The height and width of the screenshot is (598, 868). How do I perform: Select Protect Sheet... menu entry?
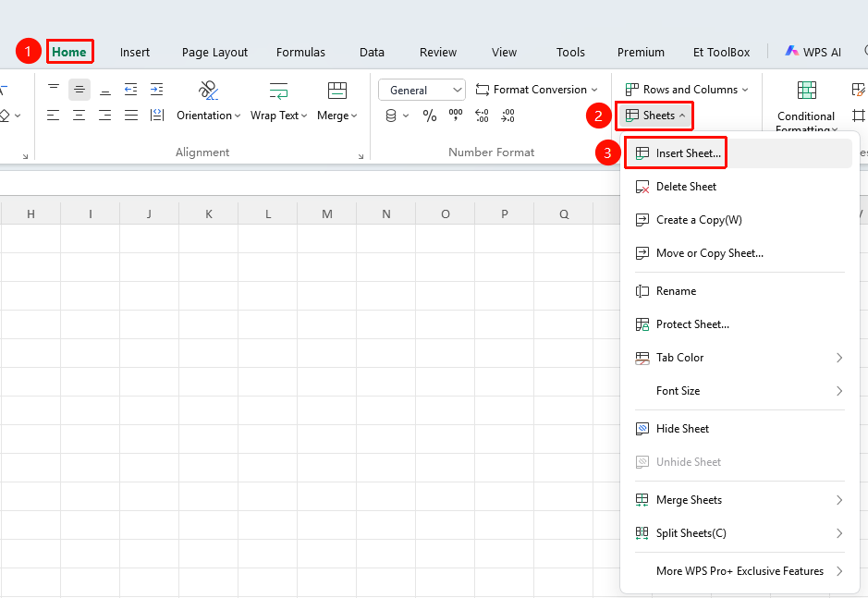coord(738,324)
